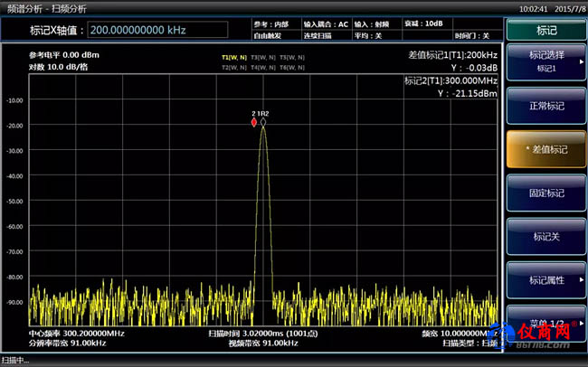The width and height of the screenshot is (588, 367).
Task: Select trace label T1[W, N]
Action: [x=234, y=57]
